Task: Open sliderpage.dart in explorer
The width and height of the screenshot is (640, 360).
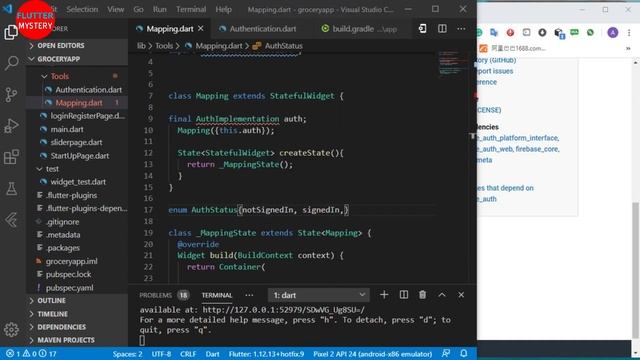Action: click(77, 142)
